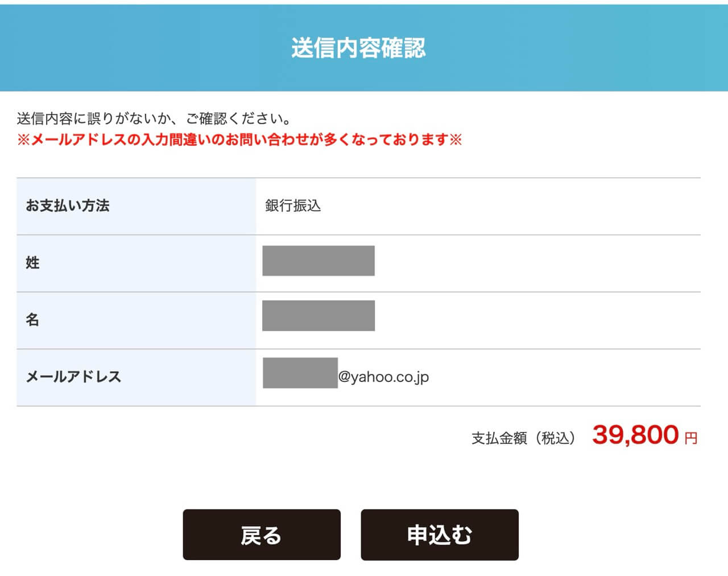
Task: Select the 支払金額（税込） label
Action: click(x=524, y=437)
